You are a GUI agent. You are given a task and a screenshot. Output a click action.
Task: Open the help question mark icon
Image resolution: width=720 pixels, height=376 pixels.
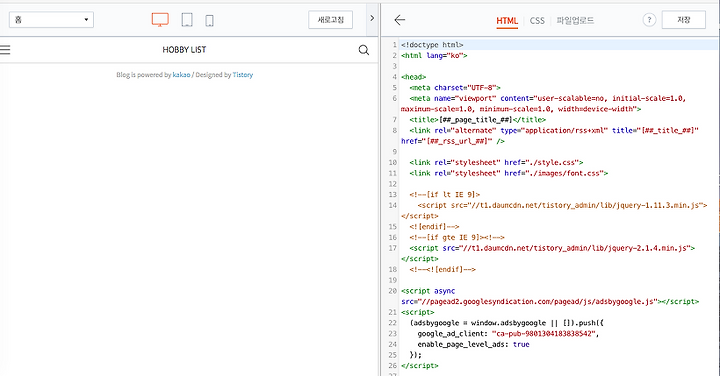649,20
